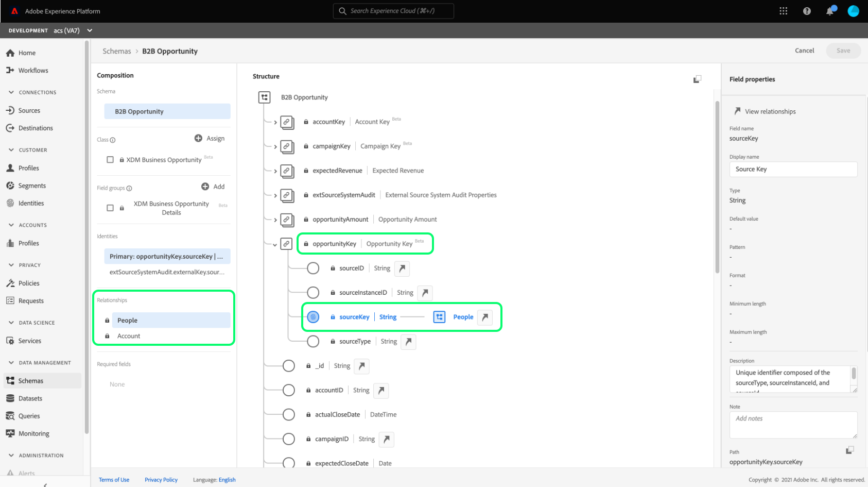Expand the campaignKey field
This screenshot has width=868, height=487.
click(275, 147)
